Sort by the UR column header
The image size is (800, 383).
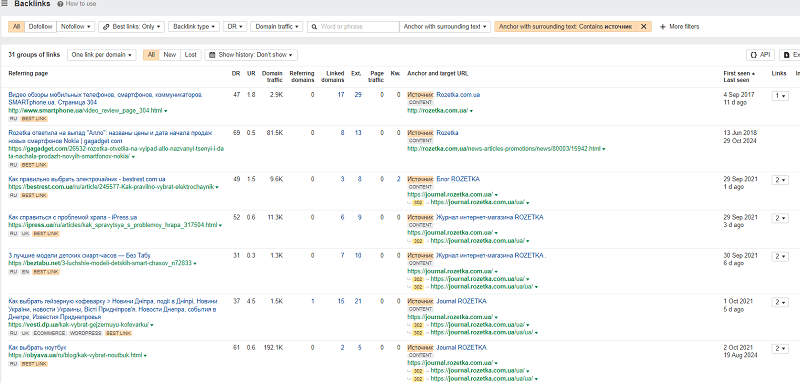(251, 73)
